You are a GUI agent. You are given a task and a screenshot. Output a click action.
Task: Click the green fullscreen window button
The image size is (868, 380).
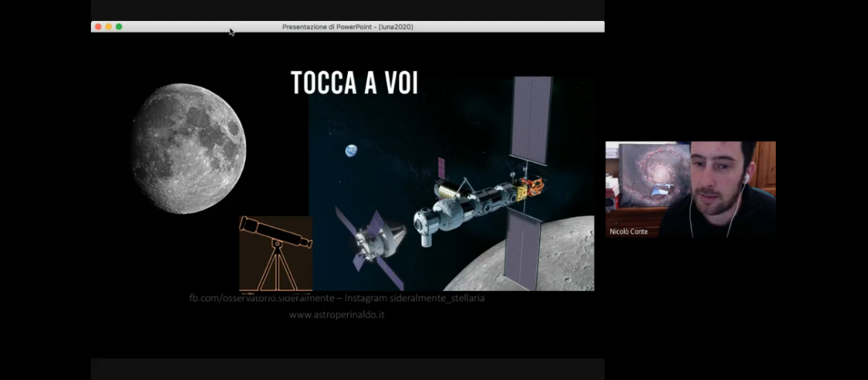click(x=119, y=26)
